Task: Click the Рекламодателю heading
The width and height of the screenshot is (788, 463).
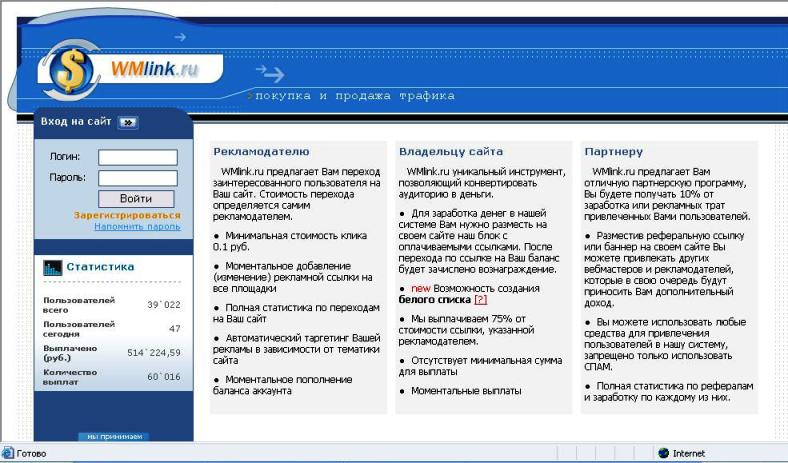Action: click(261, 152)
